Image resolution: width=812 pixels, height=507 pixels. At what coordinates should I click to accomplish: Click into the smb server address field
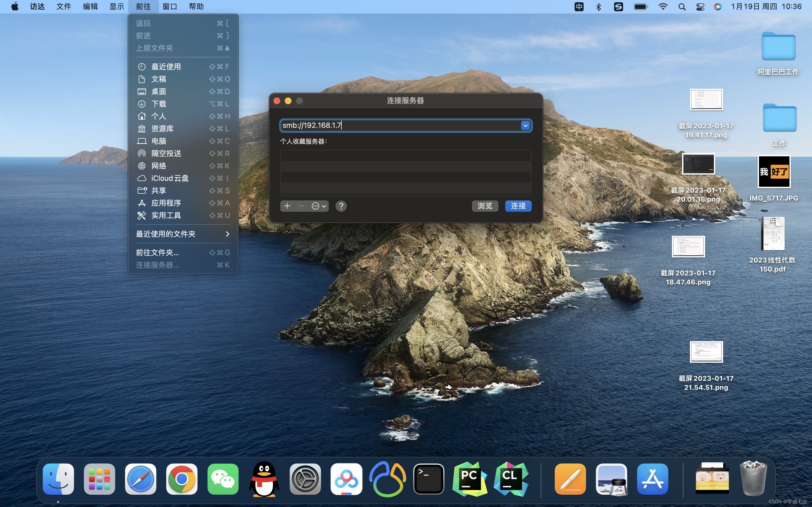tap(399, 125)
